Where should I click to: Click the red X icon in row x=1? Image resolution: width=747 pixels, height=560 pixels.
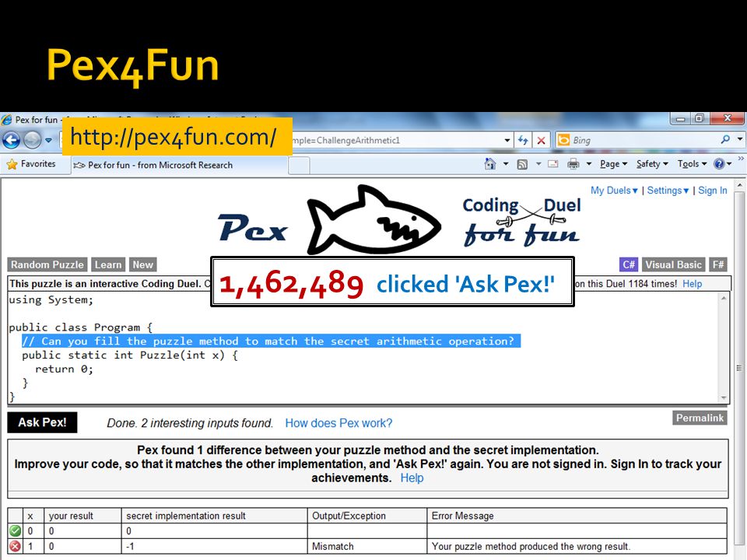16,546
